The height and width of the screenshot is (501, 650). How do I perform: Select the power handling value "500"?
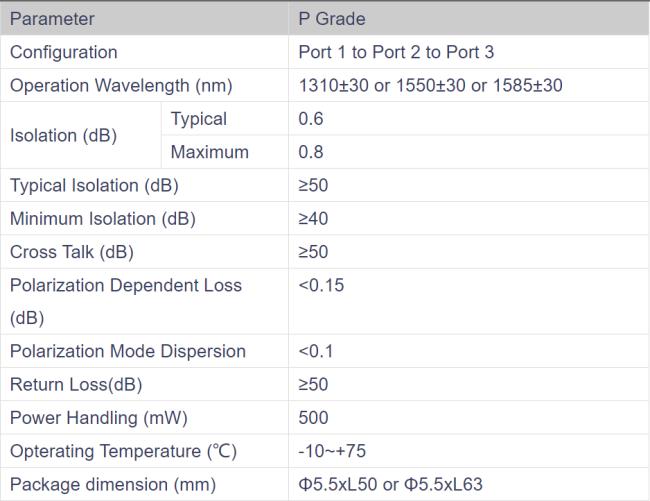[313, 418]
